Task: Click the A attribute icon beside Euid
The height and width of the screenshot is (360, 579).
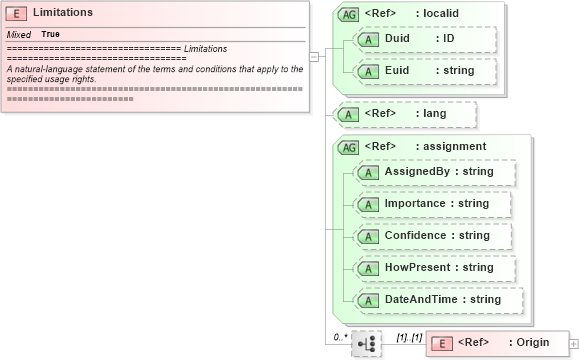Action: point(368,72)
